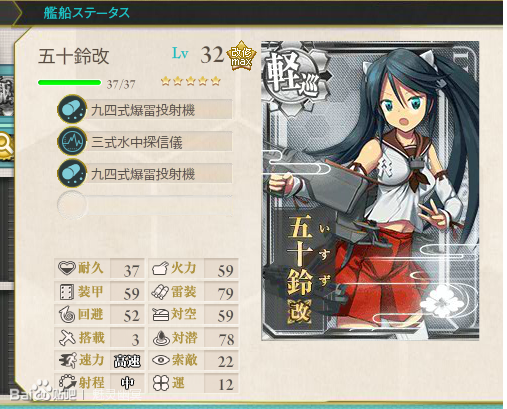Click the 索敵 eye icon

coord(161,360)
